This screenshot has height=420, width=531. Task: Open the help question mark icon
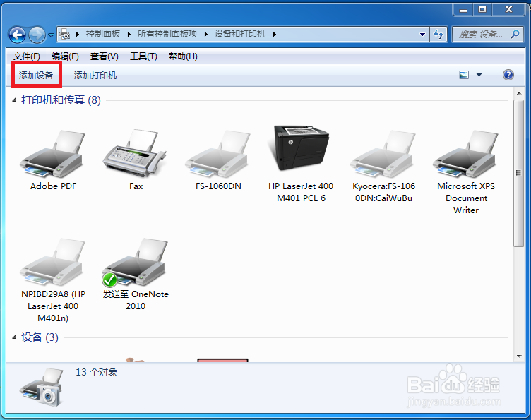(508, 75)
